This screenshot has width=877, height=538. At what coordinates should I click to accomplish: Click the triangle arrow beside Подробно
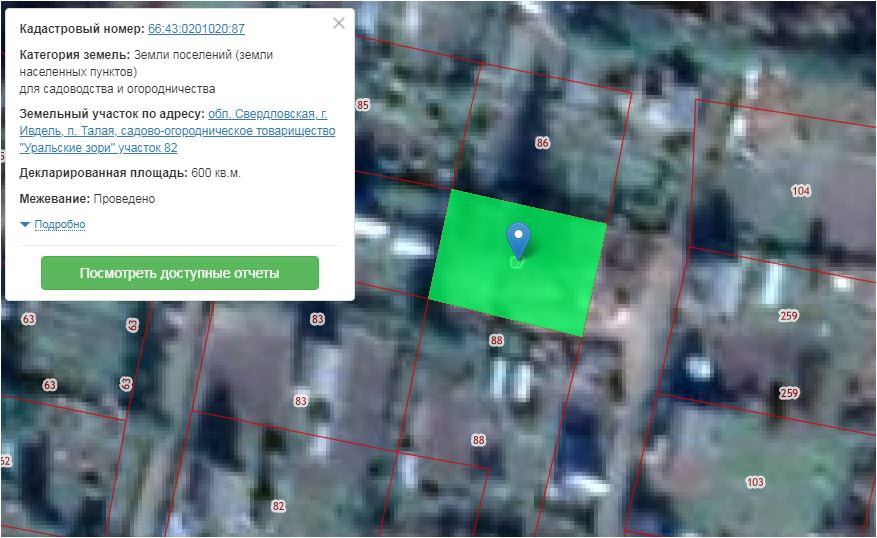point(26,225)
